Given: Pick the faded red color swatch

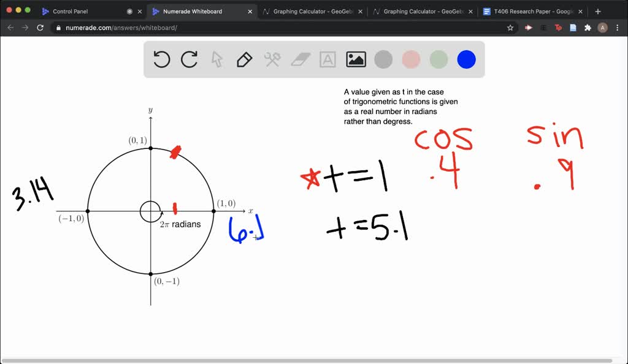Looking at the screenshot, I should point(411,59).
